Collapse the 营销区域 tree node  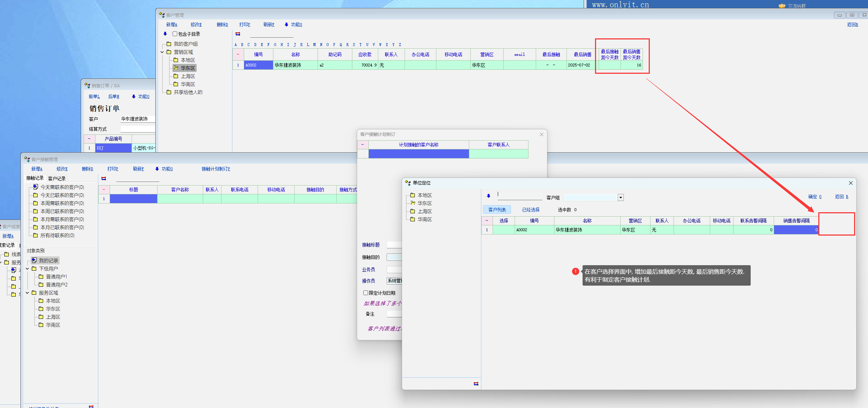tap(162, 52)
